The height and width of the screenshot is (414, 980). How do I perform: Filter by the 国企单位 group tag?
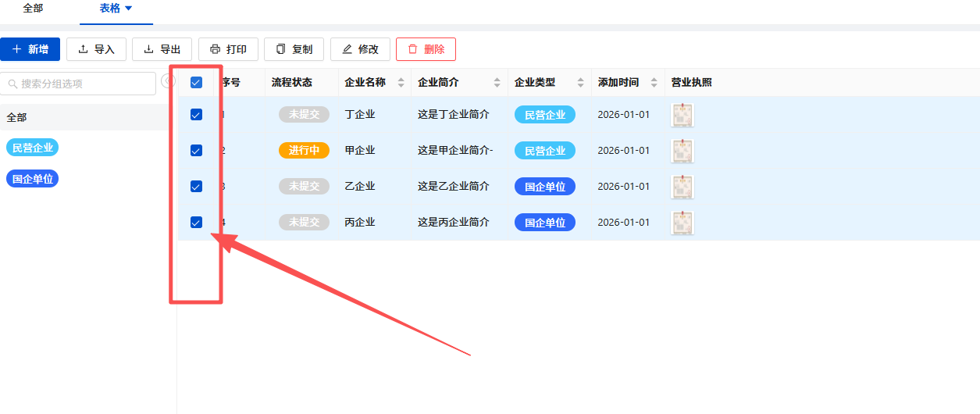[x=32, y=179]
